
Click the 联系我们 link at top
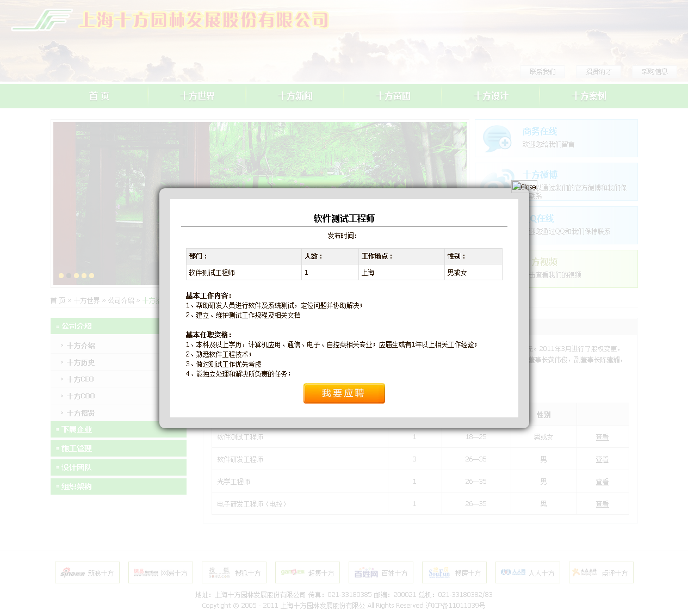[x=542, y=72]
